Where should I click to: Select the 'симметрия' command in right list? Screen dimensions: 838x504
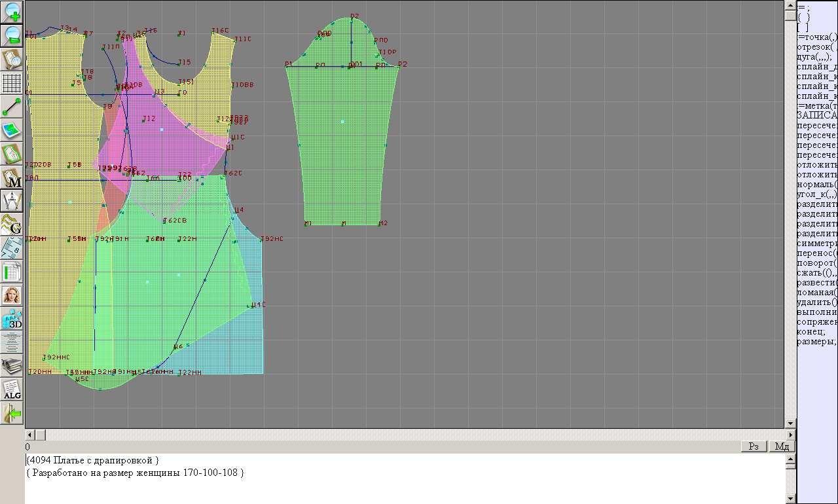pyautogui.click(x=816, y=243)
